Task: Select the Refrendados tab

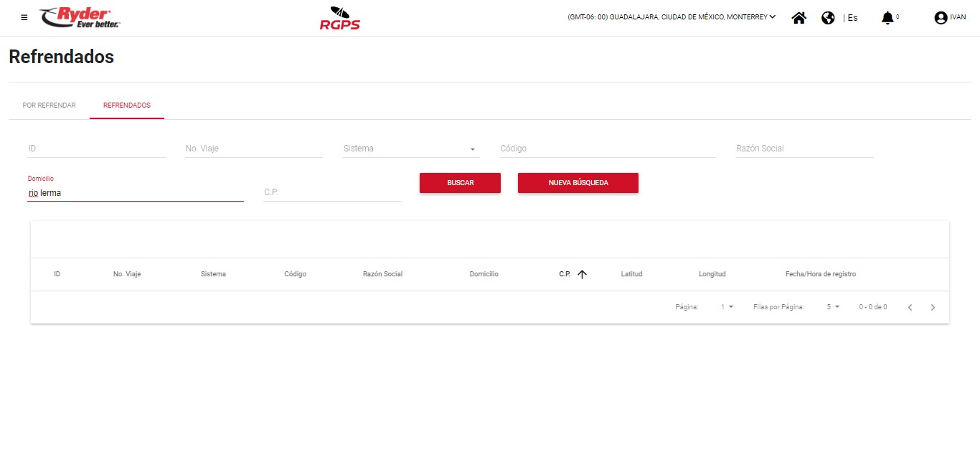Action: click(x=127, y=105)
